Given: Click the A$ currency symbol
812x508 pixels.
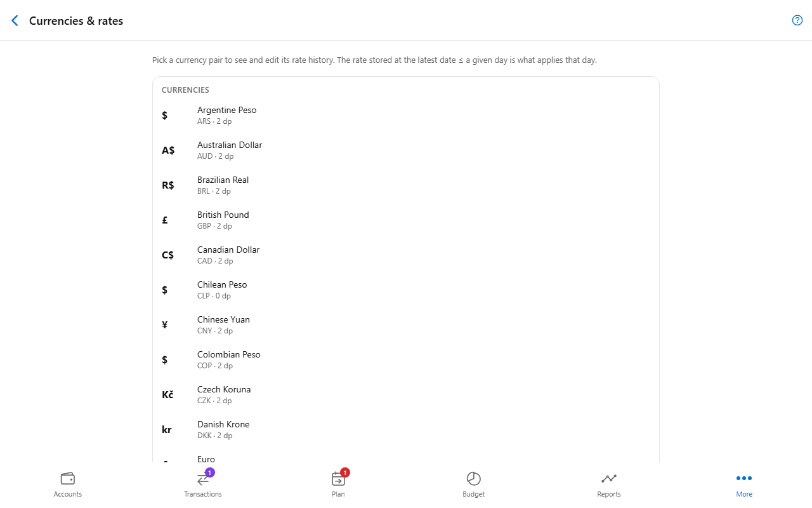Looking at the screenshot, I should pos(168,150).
